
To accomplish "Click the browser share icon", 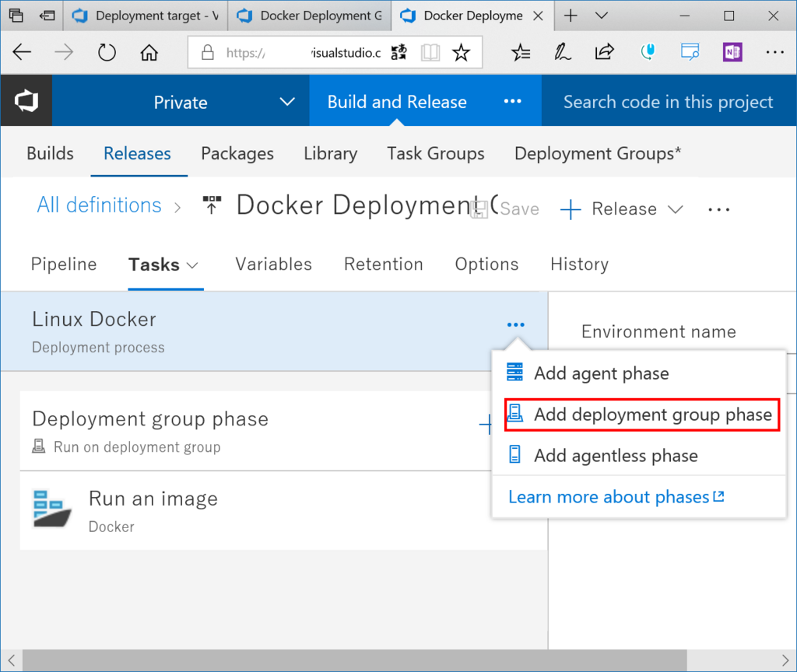I will click(x=604, y=52).
